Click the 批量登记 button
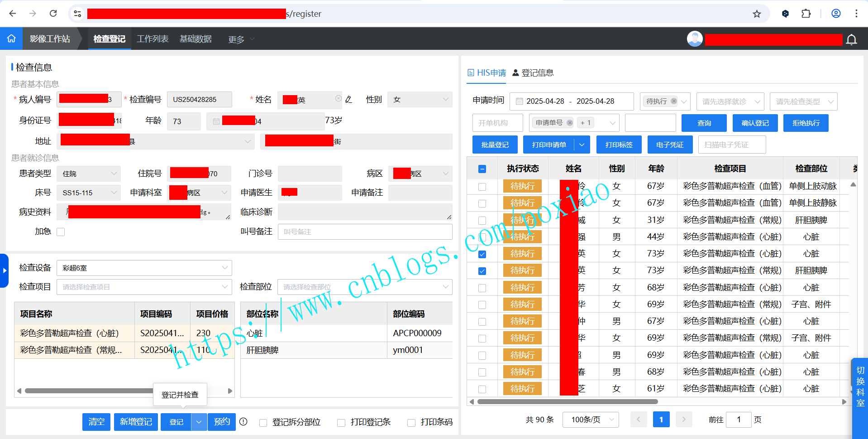868x439 pixels. [x=495, y=145]
